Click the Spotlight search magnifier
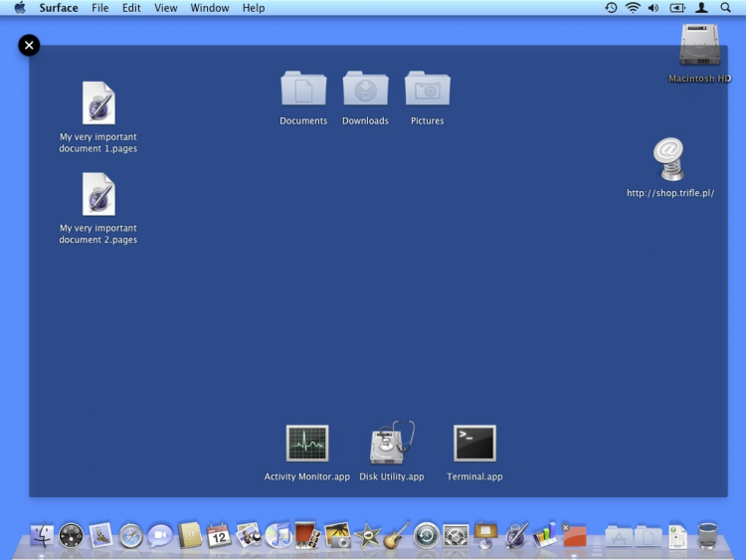The width and height of the screenshot is (746, 560). pyautogui.click(x=726, y=8)
